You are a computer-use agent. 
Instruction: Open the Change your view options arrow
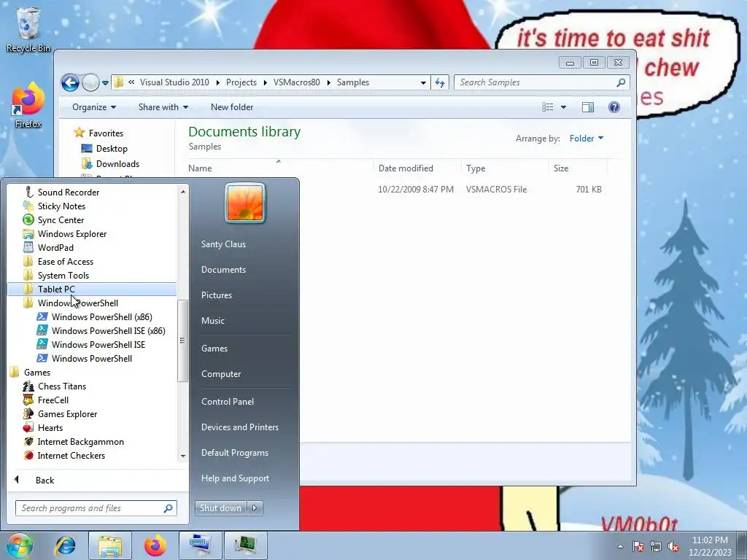(x=564, y=107)
